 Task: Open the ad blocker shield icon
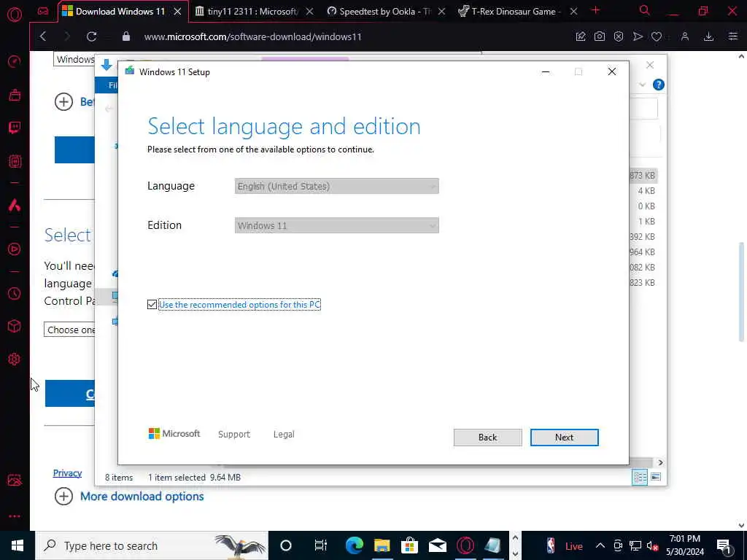coord(619,36)
